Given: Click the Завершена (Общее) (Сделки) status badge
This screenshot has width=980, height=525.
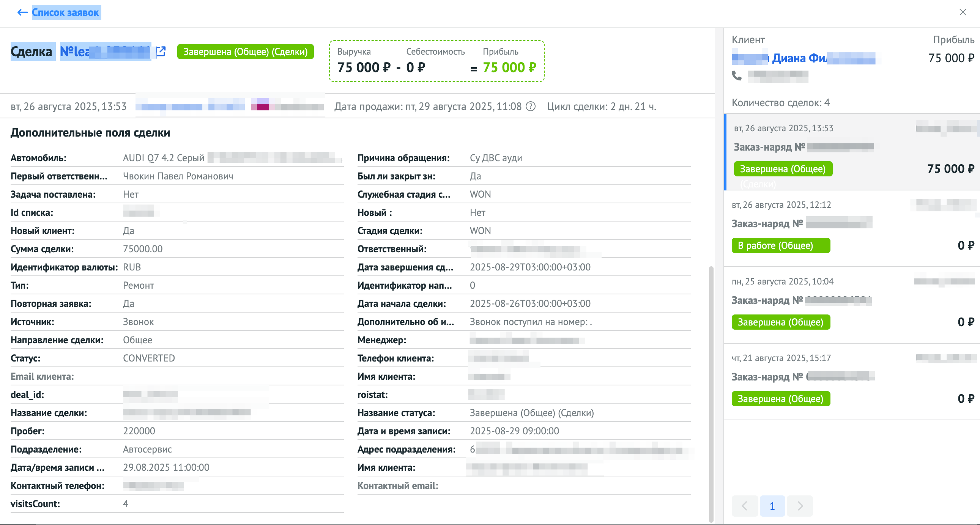Looking at the screenshot, I should tap(245, 52).
